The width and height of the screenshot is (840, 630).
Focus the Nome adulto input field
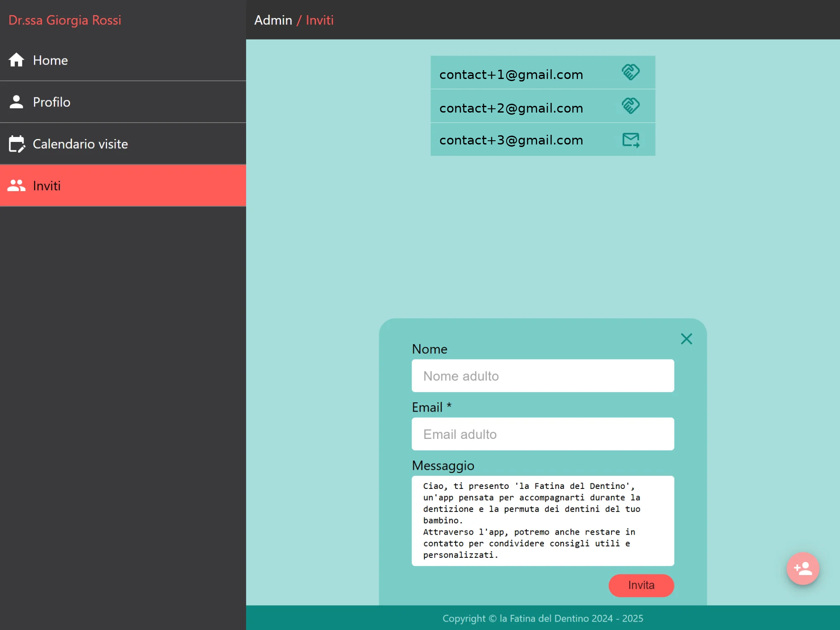543,376
